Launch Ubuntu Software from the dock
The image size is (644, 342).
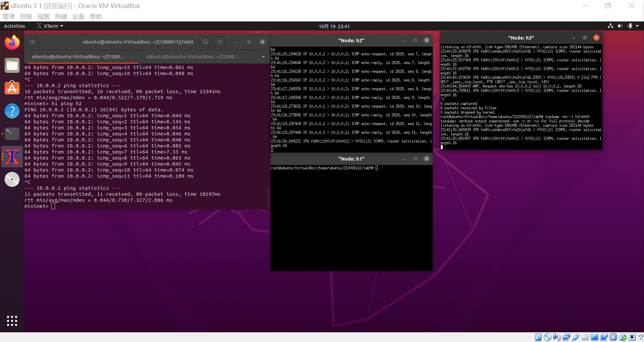[12, 88]
